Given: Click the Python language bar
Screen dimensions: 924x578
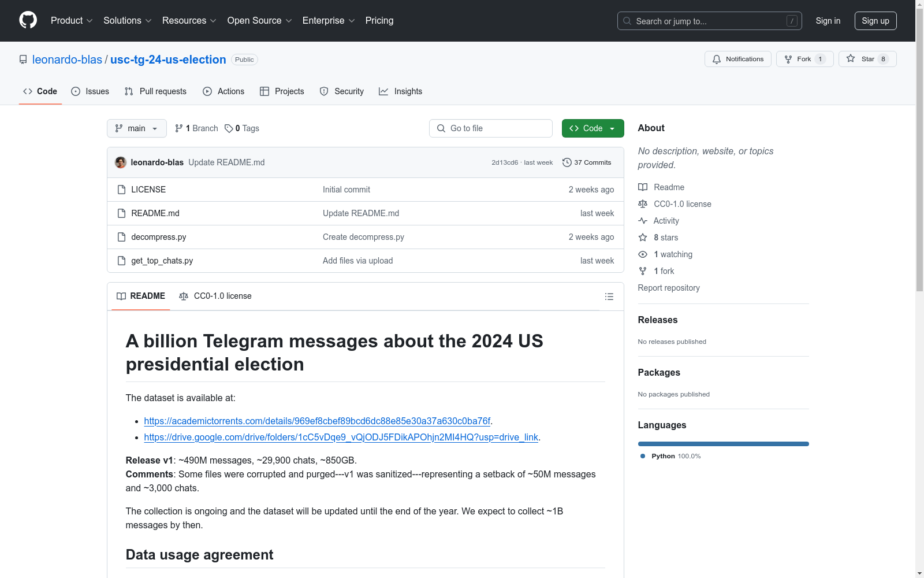Looking at the screenshot, I should (723, 444).
